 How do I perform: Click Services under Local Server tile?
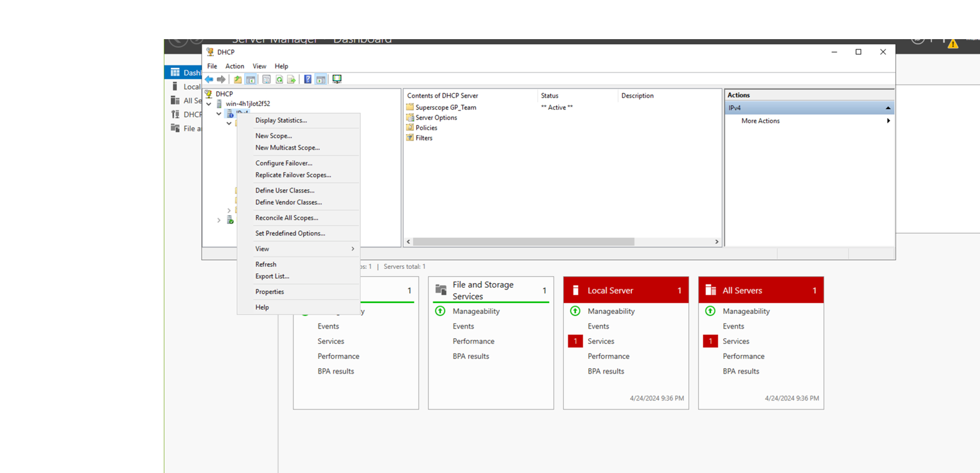(600, 341)
